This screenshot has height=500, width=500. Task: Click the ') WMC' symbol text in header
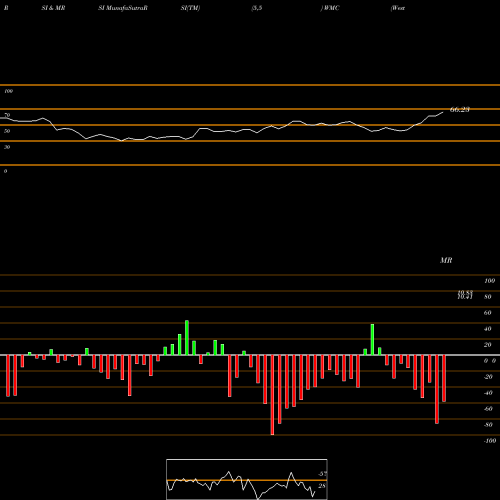tap(330, 8)
